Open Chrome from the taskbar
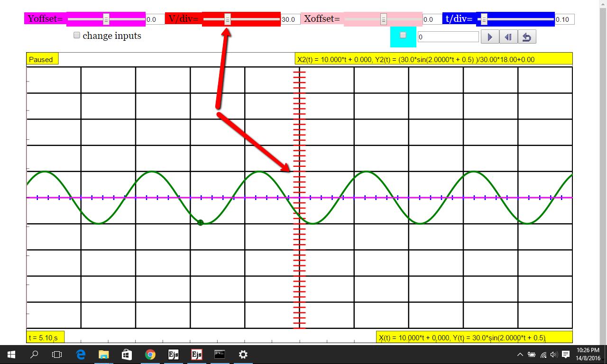The width and height of the screenshot is (607, 364). (x=150, y=355)
